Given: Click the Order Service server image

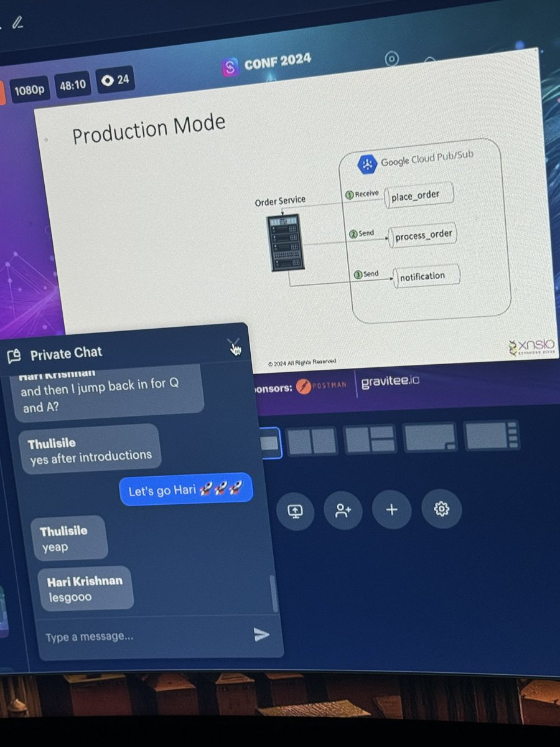Looking at the screenshot, I should click(x=286, y=242).
